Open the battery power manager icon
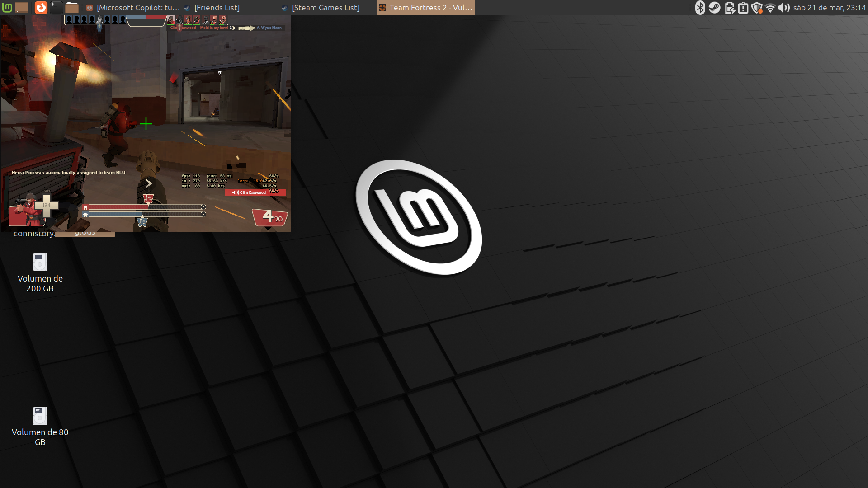The width and height of the screenshot is (868, 488). click(729, 7)
